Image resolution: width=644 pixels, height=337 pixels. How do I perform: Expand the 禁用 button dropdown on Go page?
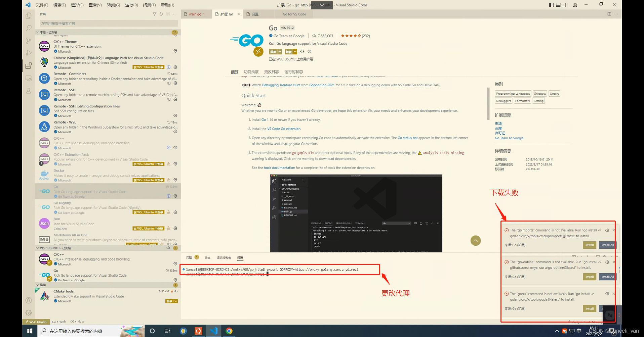click(279, 51)
